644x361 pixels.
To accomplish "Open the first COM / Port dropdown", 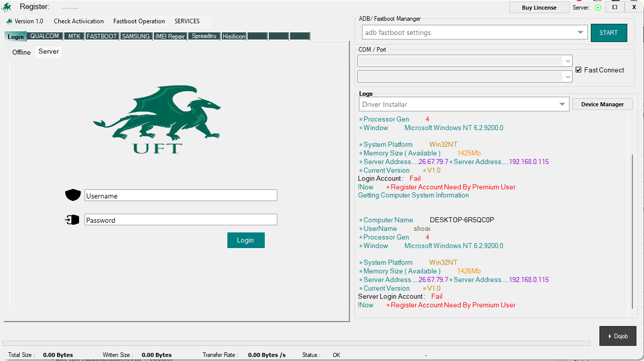I will pyautogui.click(x=567, y=61).
